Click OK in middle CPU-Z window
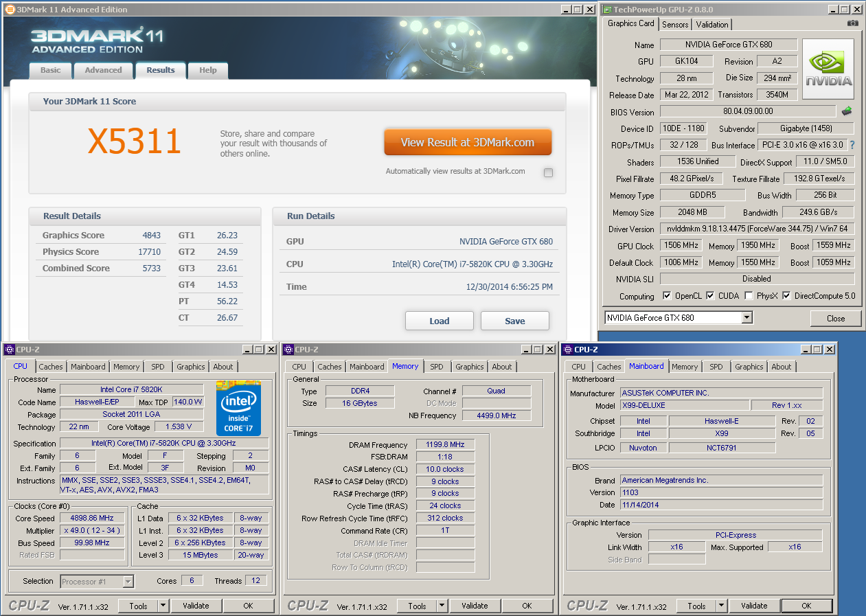Image resolution: width=866 pixels, height=616 pixels. click(527, 606)
